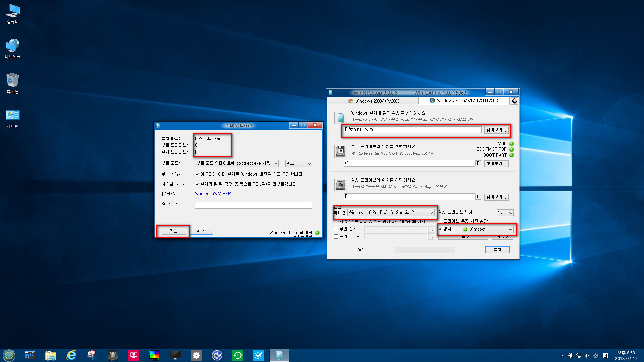Screen dimensions: 644x362
Task: Open the blue checkmark taskbar icon
Action: [259, 355]
